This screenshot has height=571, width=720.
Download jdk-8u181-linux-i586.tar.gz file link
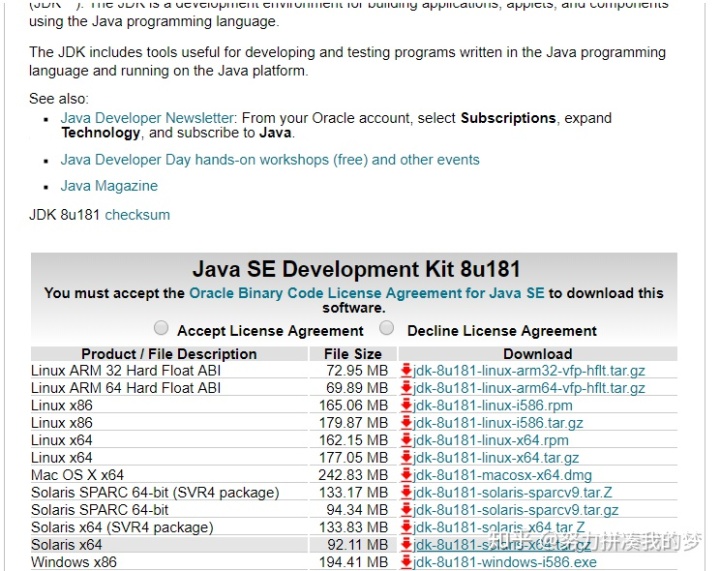click(498, 423)
